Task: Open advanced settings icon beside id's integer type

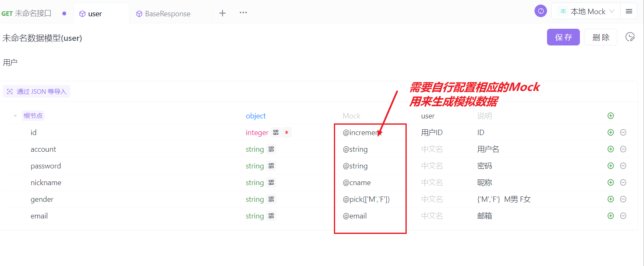Action: [x=275, y=132]
